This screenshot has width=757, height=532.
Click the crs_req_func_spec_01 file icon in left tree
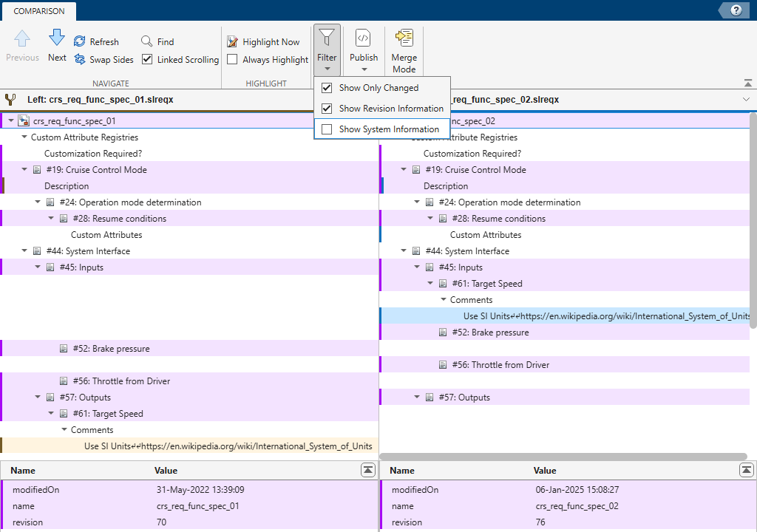click(x=24, y=120)
